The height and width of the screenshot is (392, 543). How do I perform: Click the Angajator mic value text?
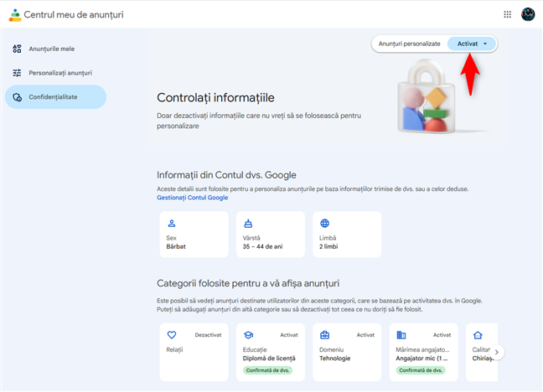421,358
